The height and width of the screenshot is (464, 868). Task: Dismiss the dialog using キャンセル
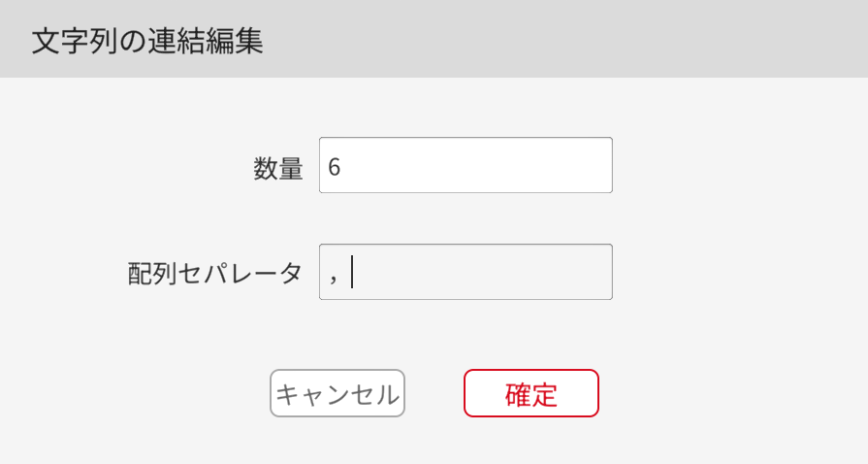click(338, 394)
